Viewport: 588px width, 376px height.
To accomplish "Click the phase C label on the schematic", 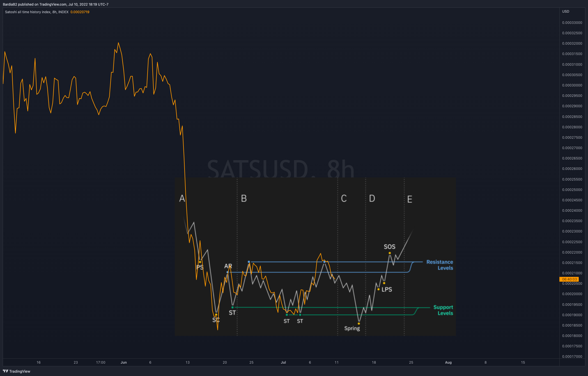I will pos(344,199).
